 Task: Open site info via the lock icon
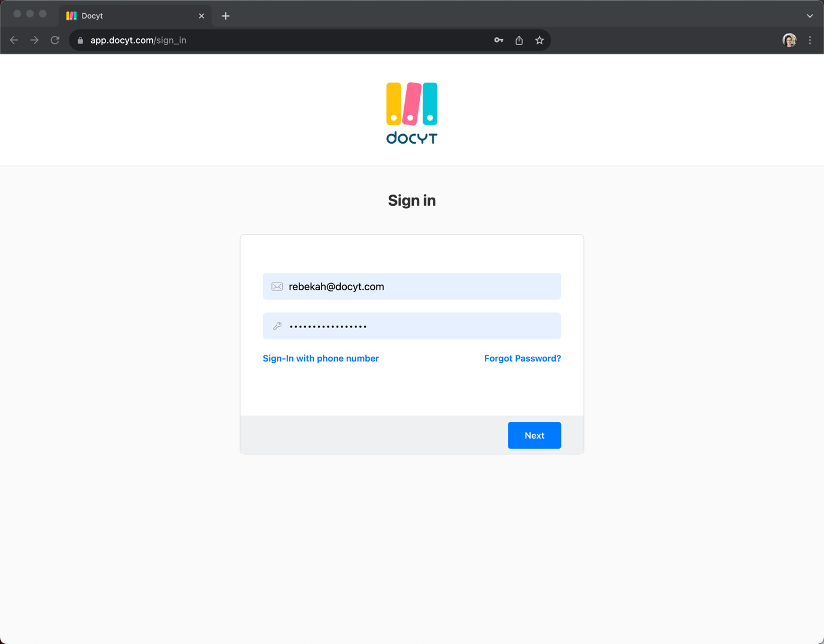pyautogui.click(x=80, y=40)
